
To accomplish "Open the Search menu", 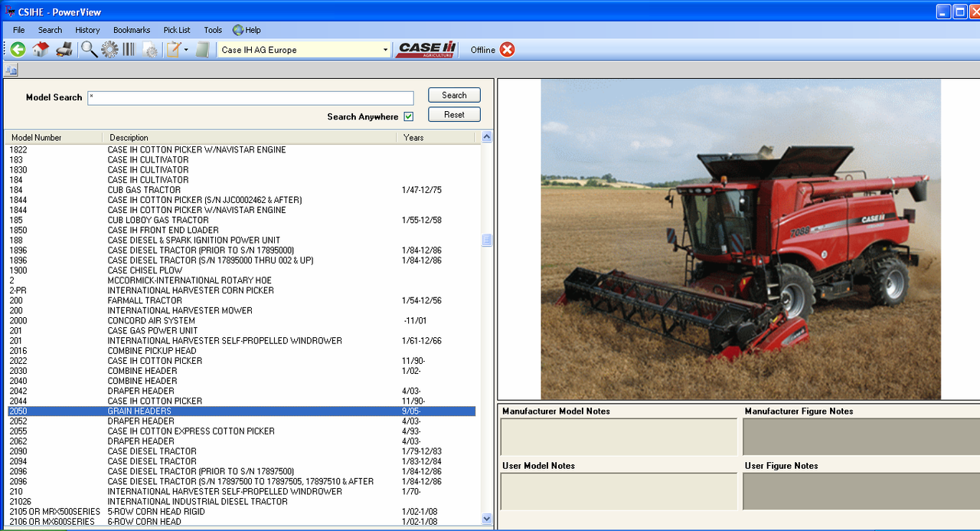I will click(x=50, y=30).
